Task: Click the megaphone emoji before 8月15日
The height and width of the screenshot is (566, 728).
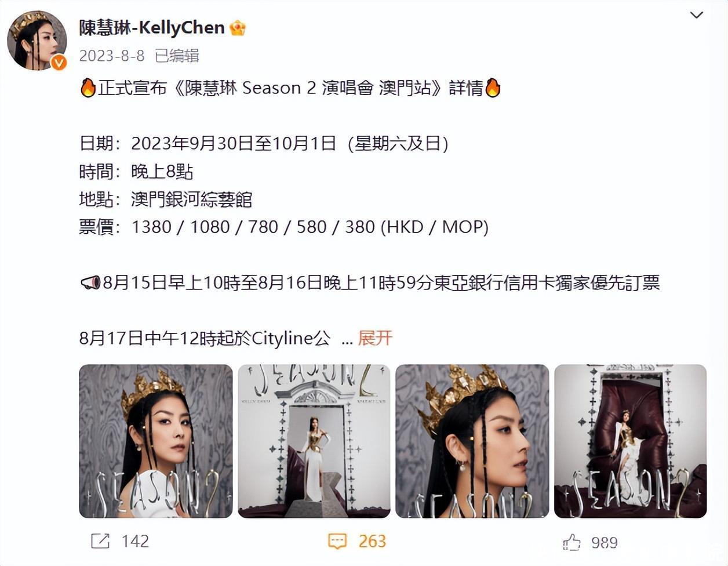Action: coord(90,283)
